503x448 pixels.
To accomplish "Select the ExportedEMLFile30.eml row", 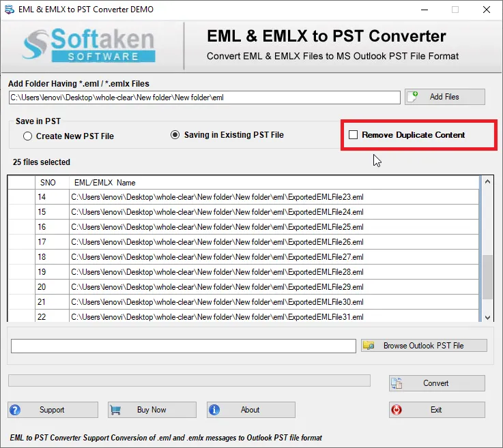I will click(243, 302).
